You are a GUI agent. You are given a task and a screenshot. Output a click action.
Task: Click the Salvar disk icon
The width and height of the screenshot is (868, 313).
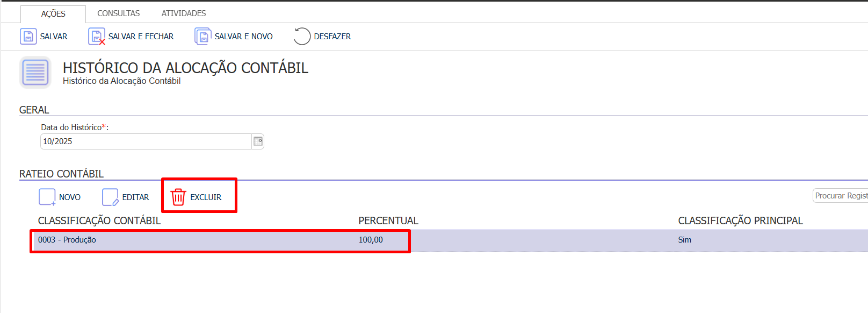pyautogui.click(x=28, y=37)
